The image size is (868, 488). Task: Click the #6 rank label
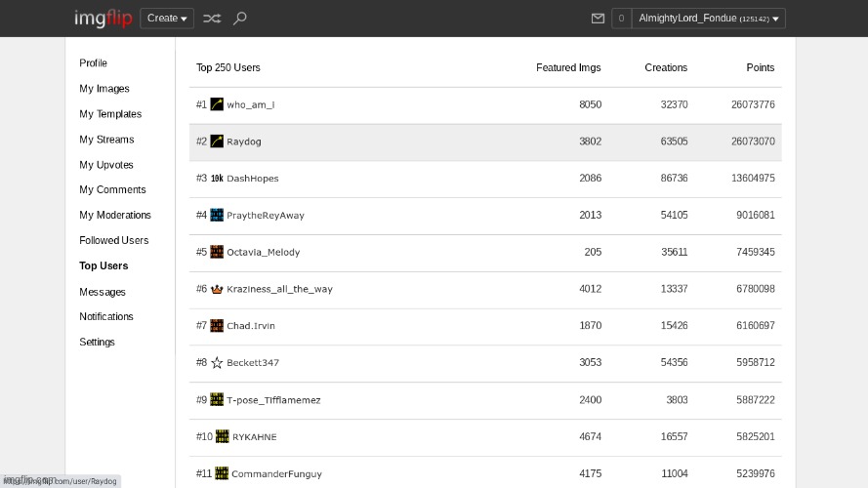pyautogui.click(x=201, y=289)
